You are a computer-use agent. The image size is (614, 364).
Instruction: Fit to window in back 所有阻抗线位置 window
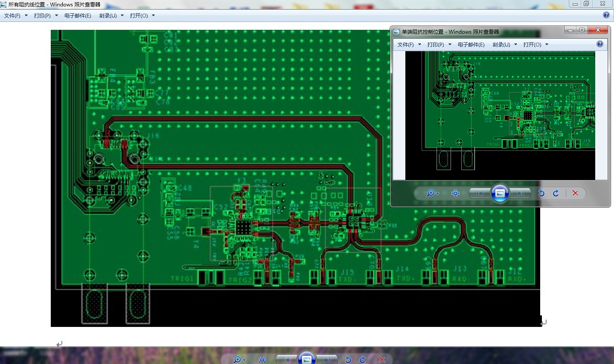[x=262, y=360]
